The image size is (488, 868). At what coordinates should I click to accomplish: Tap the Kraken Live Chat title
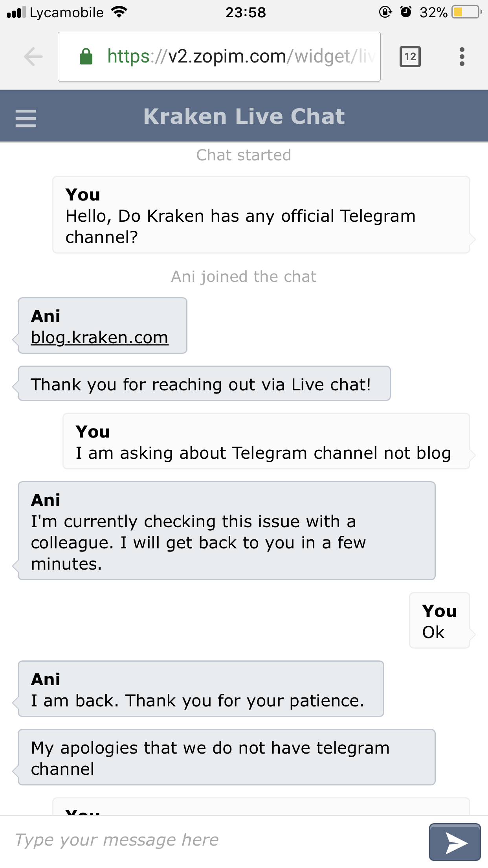[244, 116]
